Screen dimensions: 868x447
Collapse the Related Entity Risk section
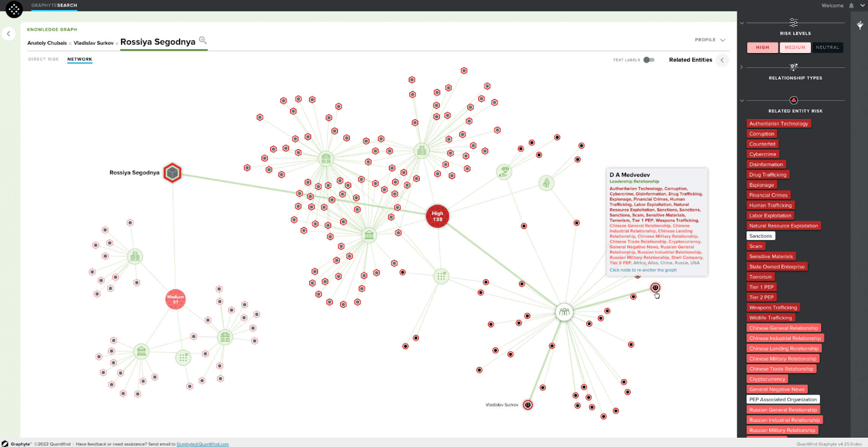742,100
